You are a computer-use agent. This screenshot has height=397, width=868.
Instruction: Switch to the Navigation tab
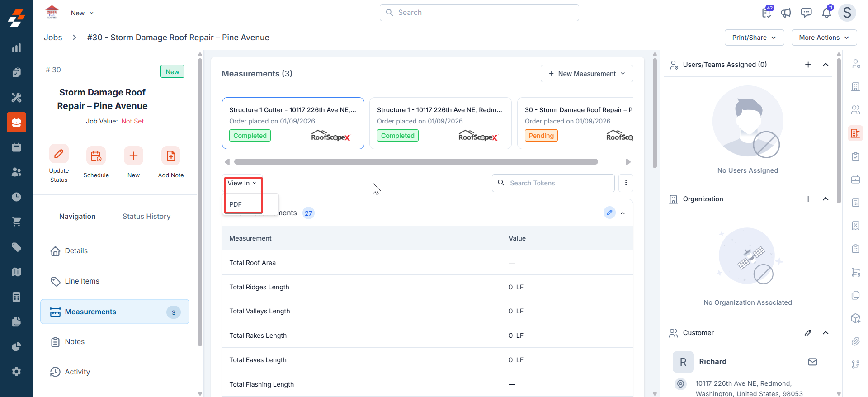(77, 217)
